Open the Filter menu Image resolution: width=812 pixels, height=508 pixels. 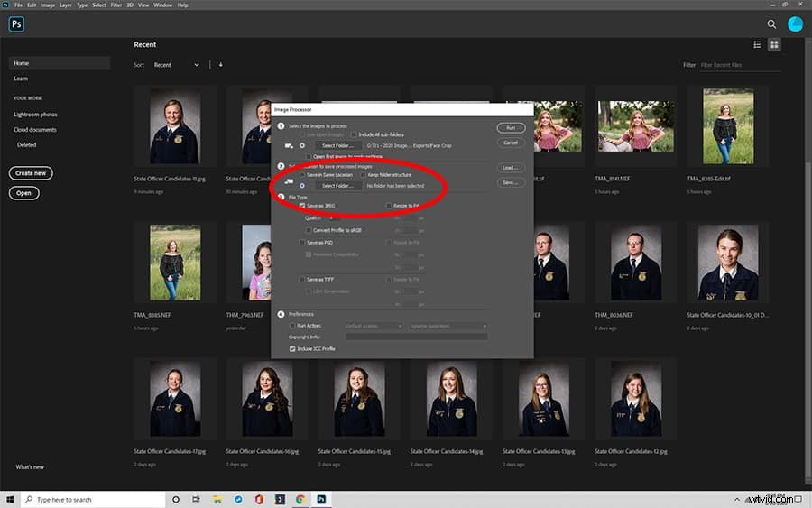tap(116, 5)
